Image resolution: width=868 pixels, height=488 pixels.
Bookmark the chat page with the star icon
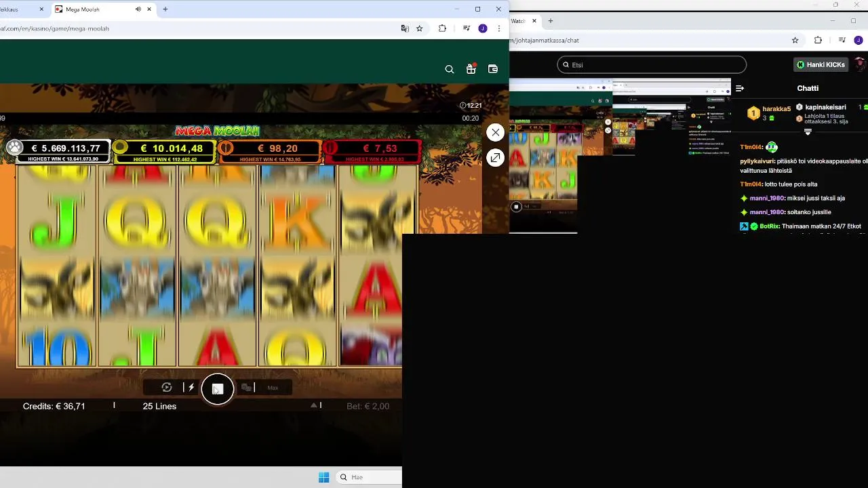point(795,40)
